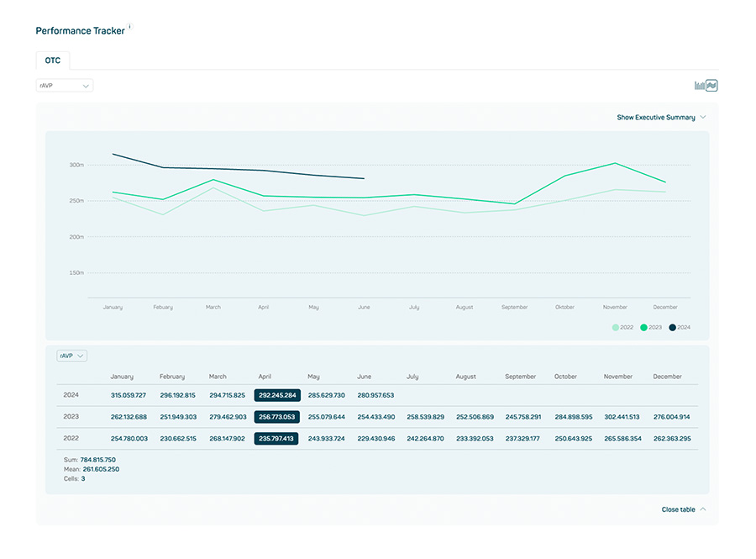
Task: Toggle the 2023 legend swatch
Action: [643, 328]
